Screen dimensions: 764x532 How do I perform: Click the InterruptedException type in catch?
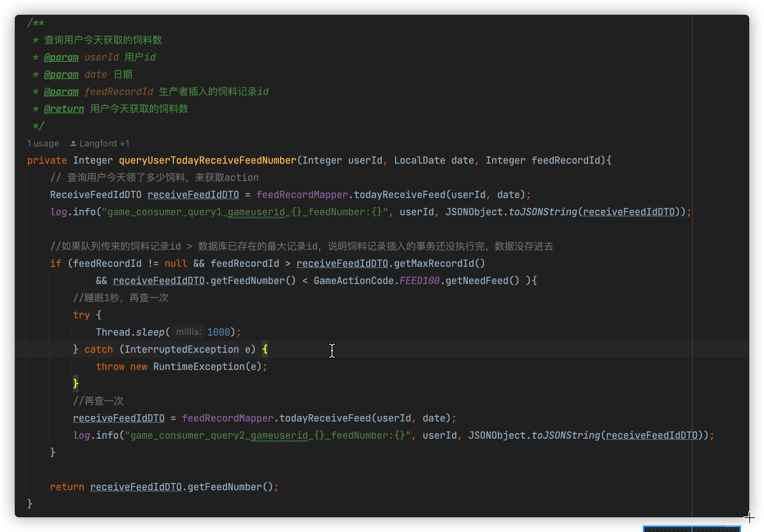pos(182,349)
